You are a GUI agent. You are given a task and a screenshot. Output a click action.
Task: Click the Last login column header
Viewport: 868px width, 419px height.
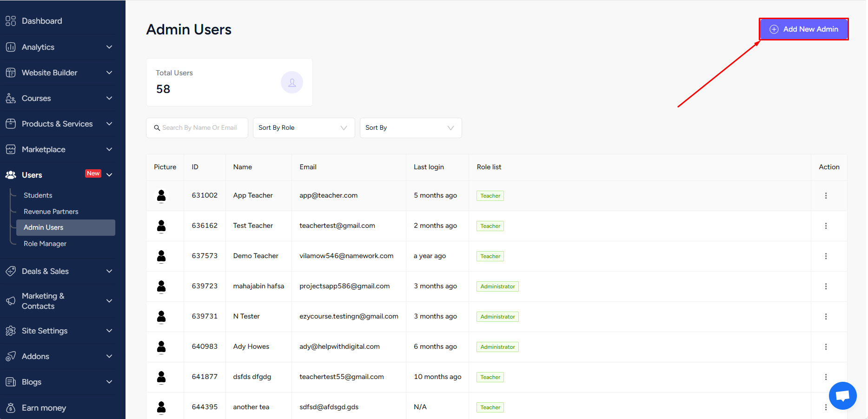tap(429, 167)
